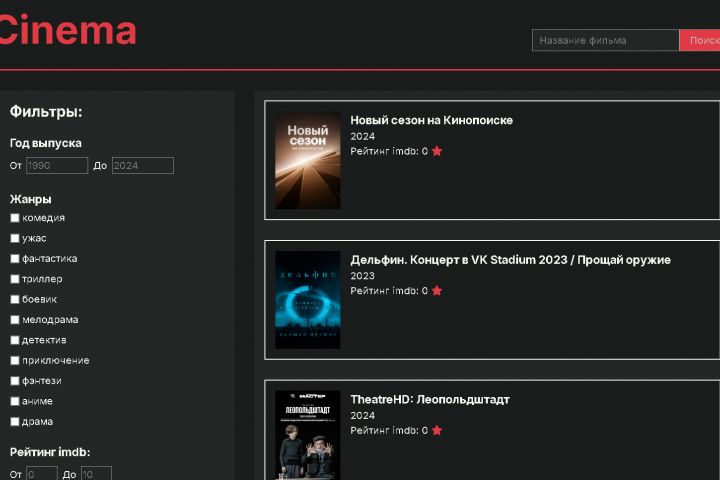Select the приключение genre checkbox

[x=15, y=360]
